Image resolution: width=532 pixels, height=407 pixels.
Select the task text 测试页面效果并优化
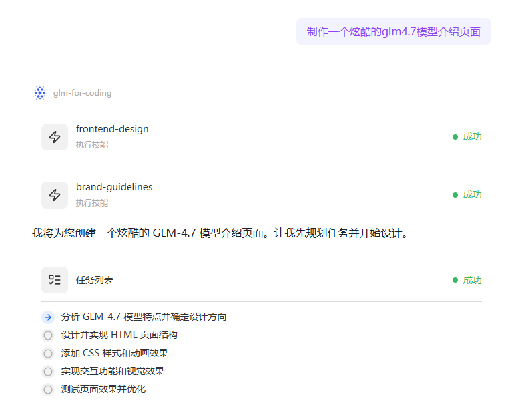coord(103,389)
